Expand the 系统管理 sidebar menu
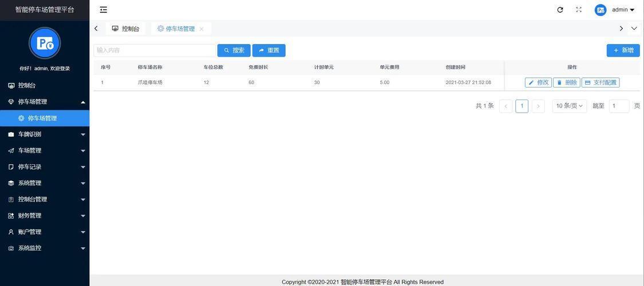This screenshot has height=286, width=644. tap(44, 183)
